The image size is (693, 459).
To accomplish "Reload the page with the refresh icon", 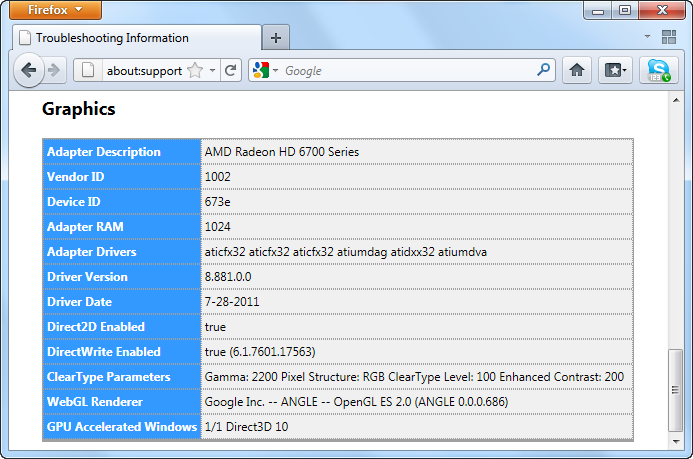I will pos(231,70).
